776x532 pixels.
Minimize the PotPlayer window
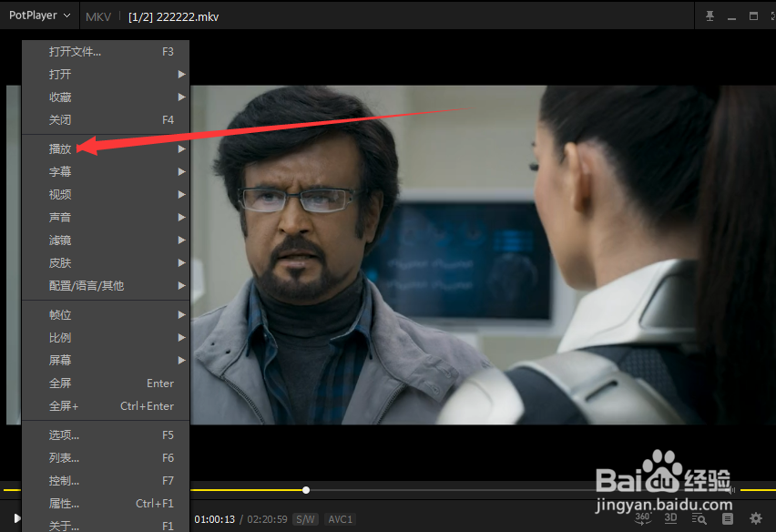point(731,18)
